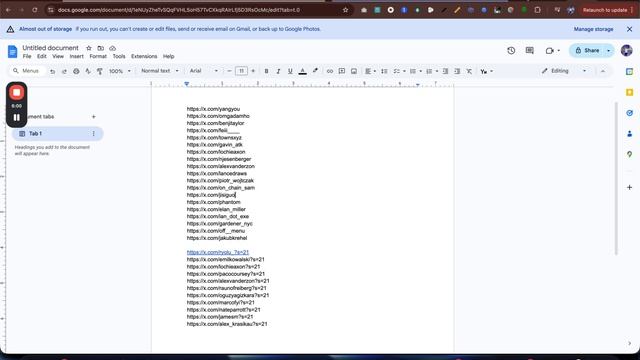
Task: Open version history clock icon
Action: tap(511, 51)
